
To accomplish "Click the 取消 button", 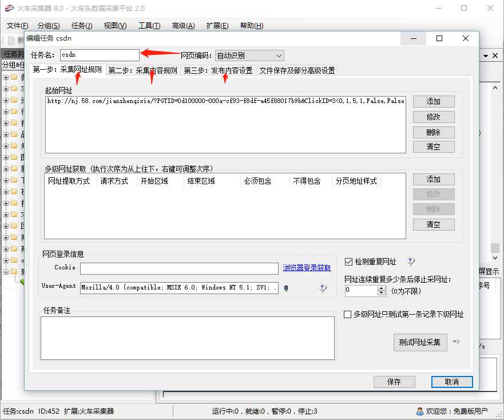I will (452, 382).
